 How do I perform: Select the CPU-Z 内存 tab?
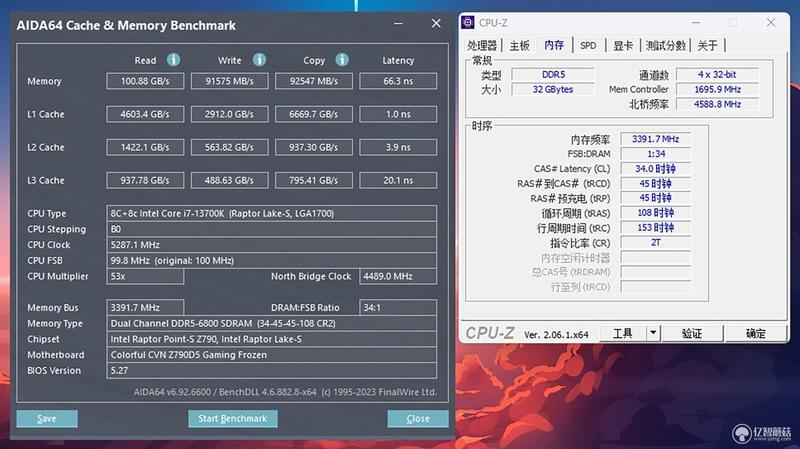pos(554,45)
